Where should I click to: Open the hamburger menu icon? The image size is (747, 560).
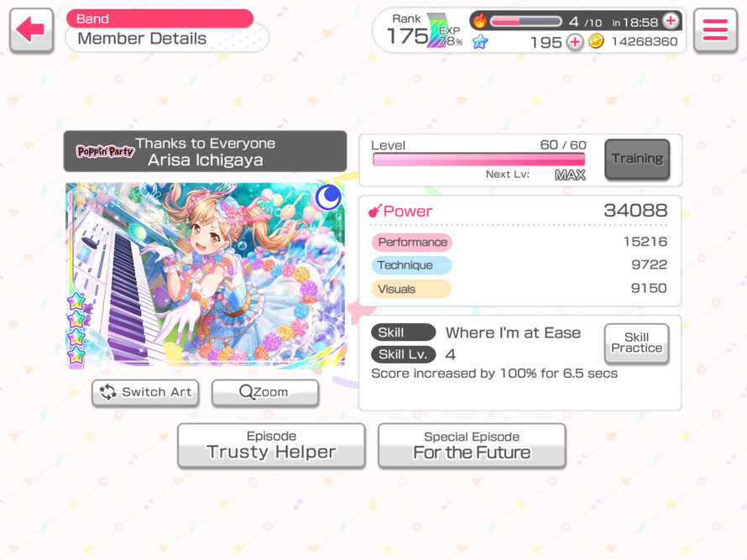point(715,30)
